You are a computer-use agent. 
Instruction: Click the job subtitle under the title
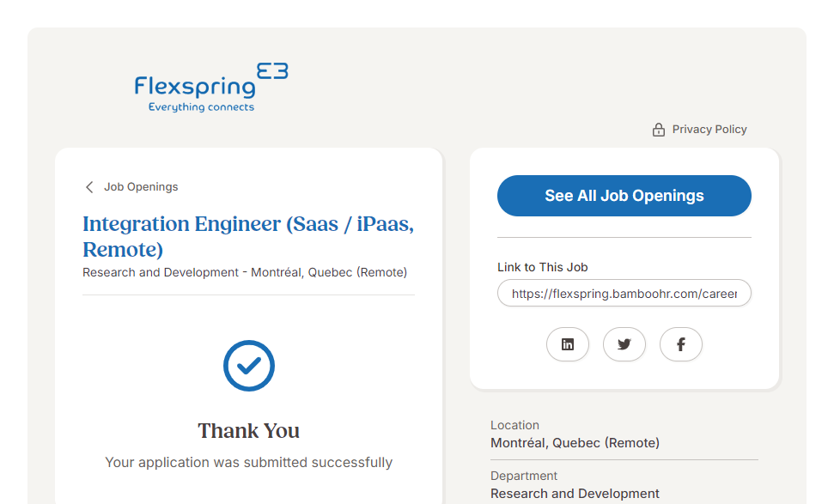coord(245,273)
